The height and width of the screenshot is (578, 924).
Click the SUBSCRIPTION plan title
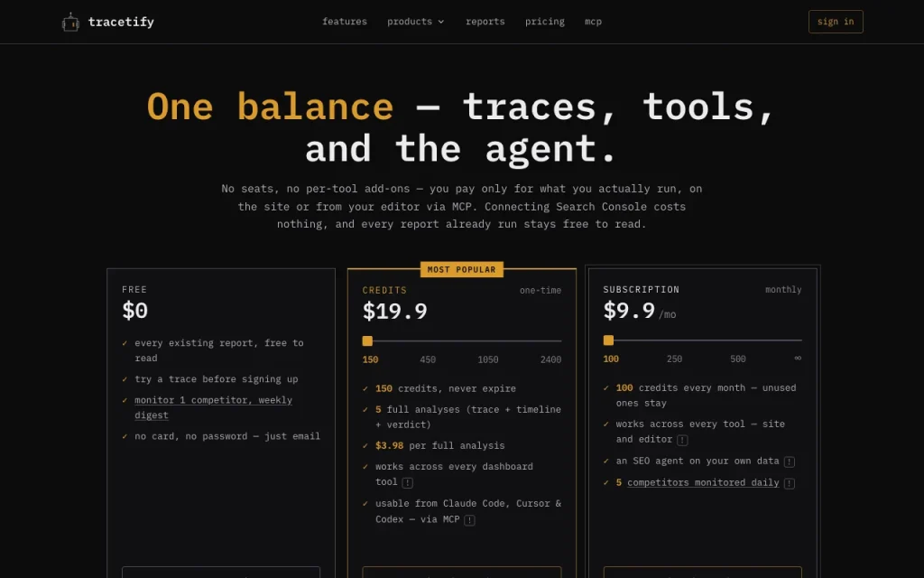click(x=642, y=290)
